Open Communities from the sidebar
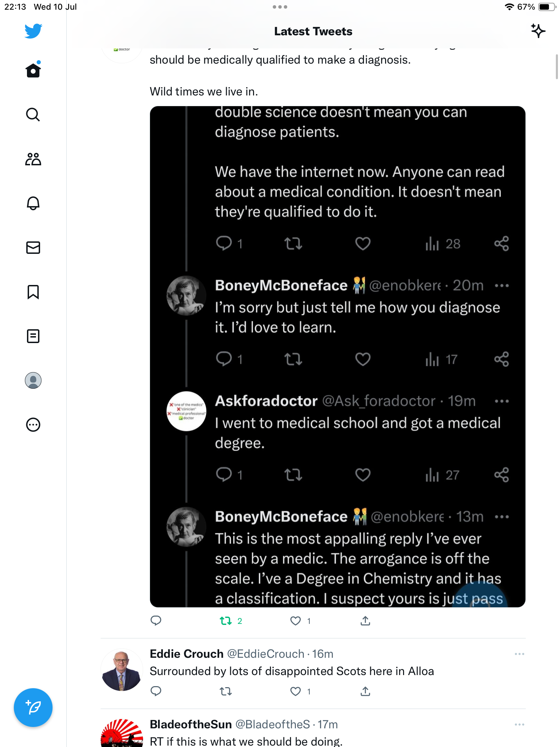The height and width of the screenshot is (747, 560). pyautogui.click(x=33, y=159)
